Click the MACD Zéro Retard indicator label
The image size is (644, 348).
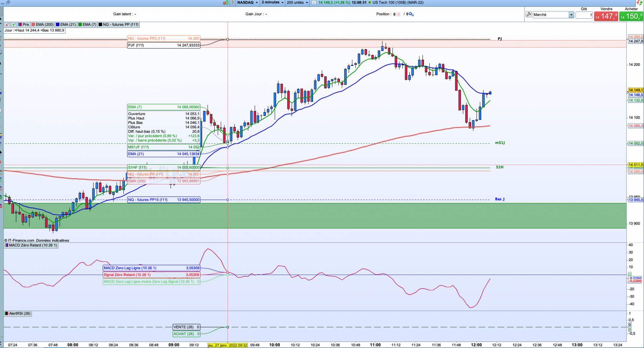point(31,245)
